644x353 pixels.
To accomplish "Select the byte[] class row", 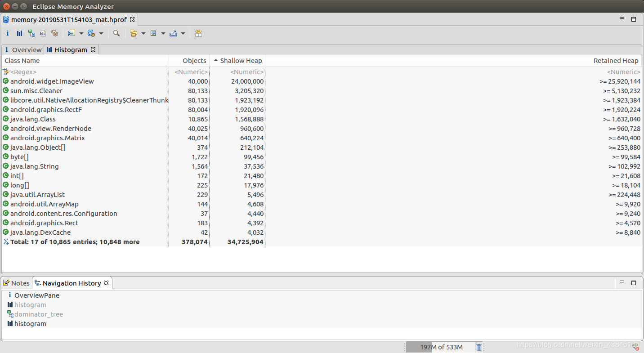I will [x=322, y=157].
